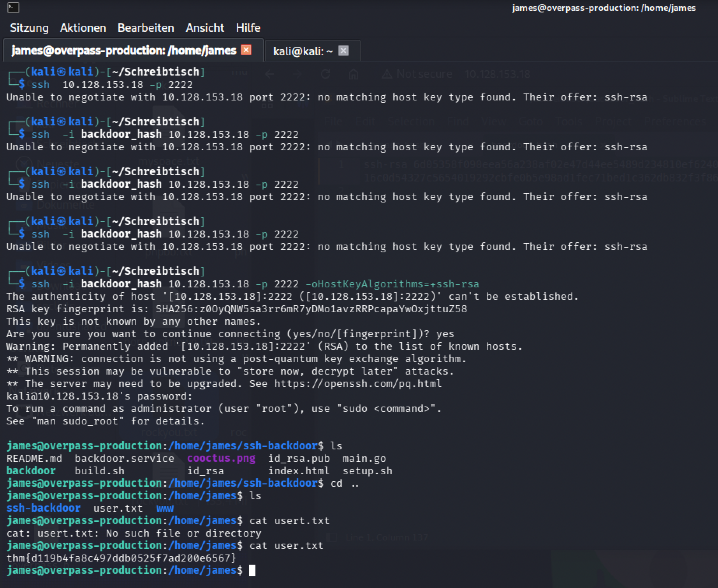Screen dimensions: 718x588
Task: Close the james@overpass-production tab with red X
Action: pyautogui.click(x=246, y=50)
